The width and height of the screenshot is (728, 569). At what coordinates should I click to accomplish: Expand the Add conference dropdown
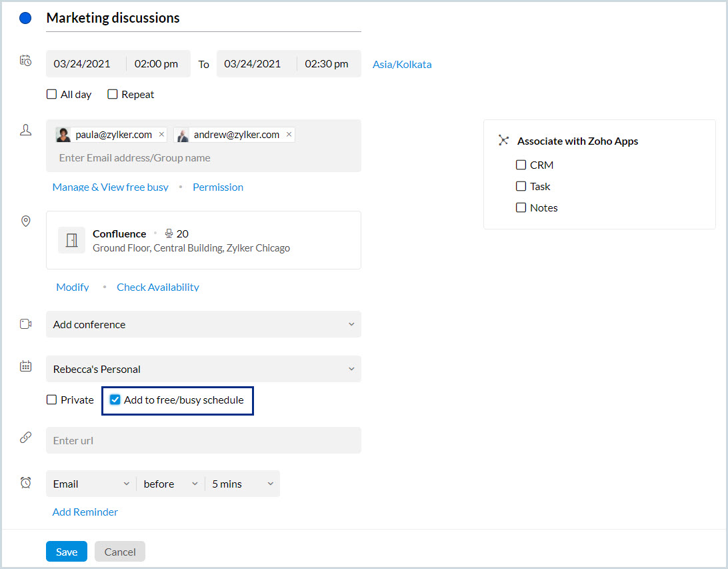point(203,324)
